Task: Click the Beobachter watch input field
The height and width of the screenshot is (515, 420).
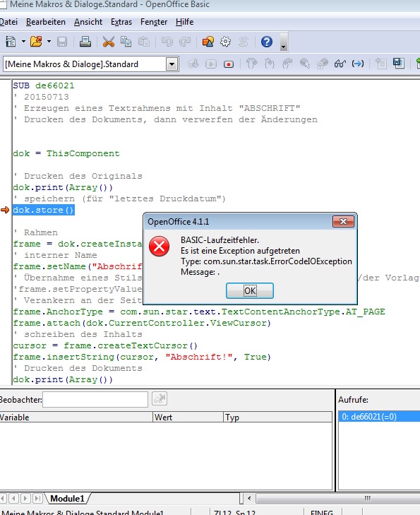Action: (95, 399)
